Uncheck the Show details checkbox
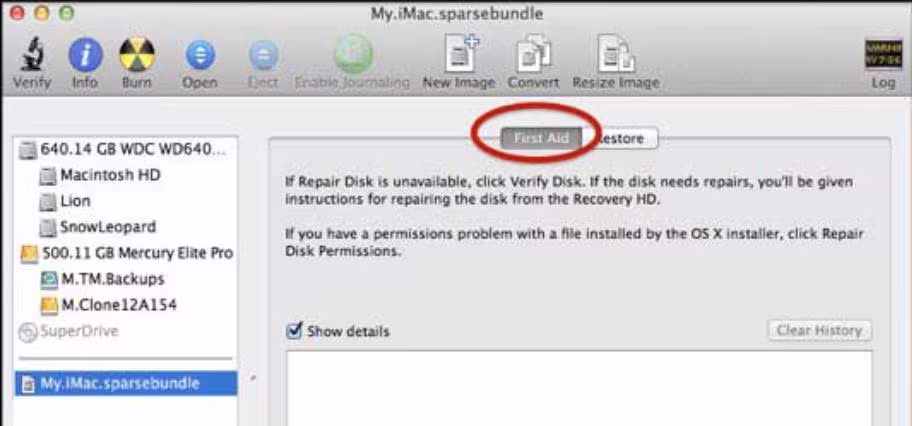912x426 pixels. click(295, 331)
